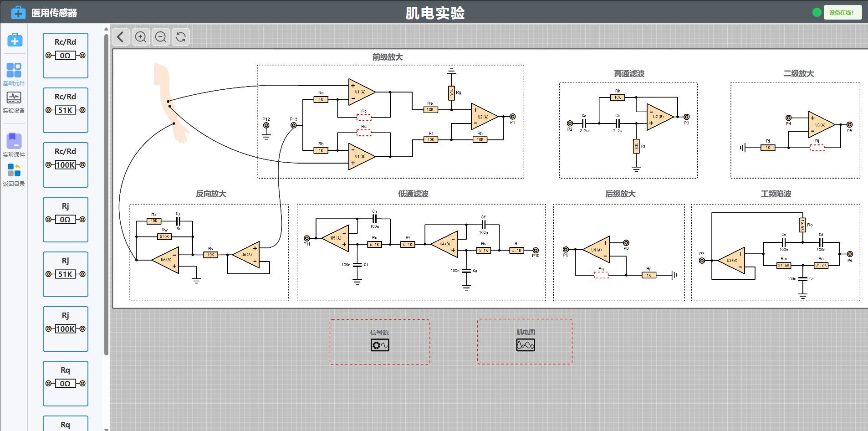
Task: Click terminal P9 in 后级放大
Action: 566,249
